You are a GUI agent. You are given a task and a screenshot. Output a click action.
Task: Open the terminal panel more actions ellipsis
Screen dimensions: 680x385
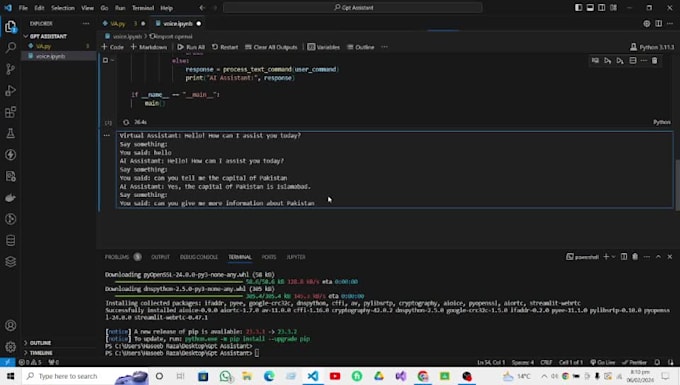pyautogui.click(x=647, y=257)
